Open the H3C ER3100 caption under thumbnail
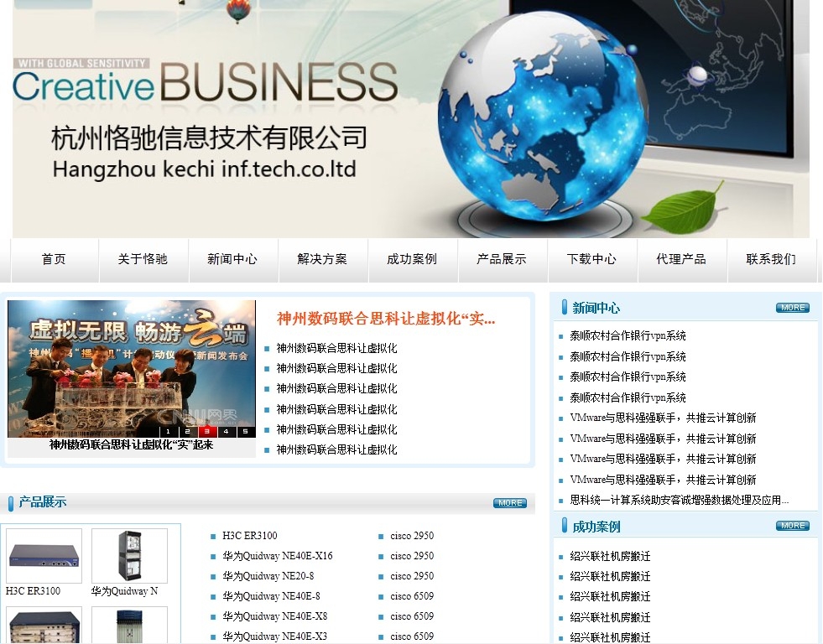 click(x=33, y=591)
